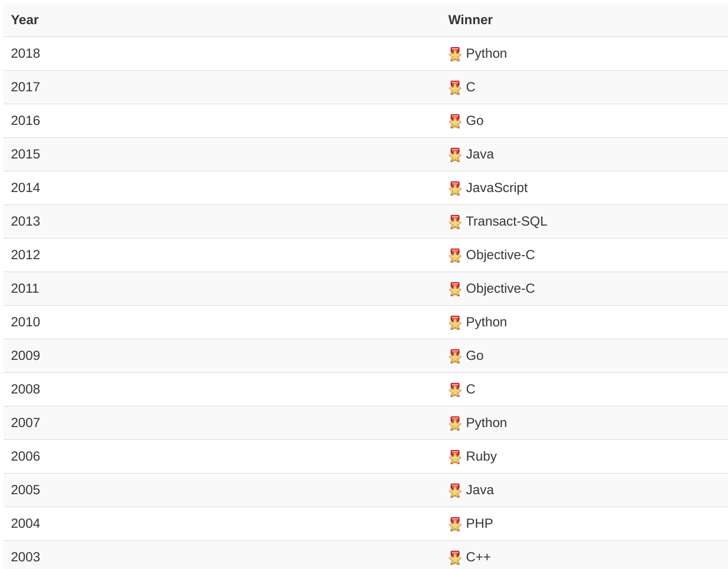Click the medal icon in the 2017 row
728x569 pixels.
(x=454, y=88)
